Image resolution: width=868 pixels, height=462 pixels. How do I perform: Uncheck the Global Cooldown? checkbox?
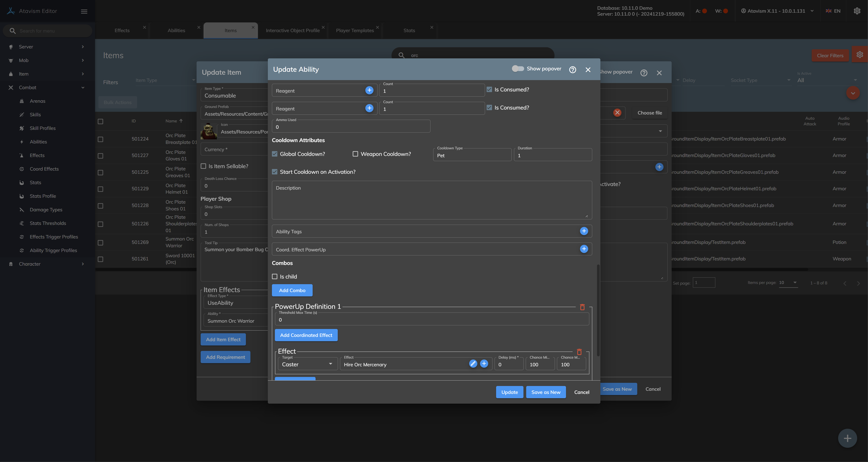(275, 154)
